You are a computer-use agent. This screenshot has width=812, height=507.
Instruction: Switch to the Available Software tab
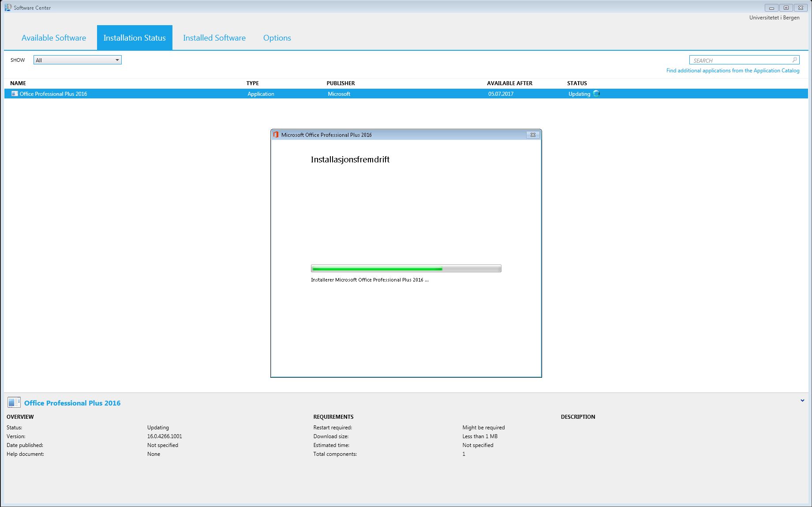pos(54,38)
